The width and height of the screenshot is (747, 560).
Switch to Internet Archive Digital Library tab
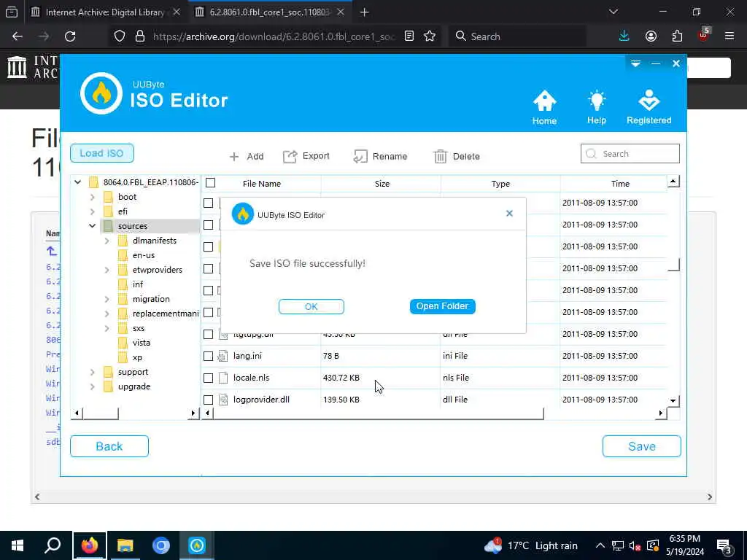coord(105,12)
